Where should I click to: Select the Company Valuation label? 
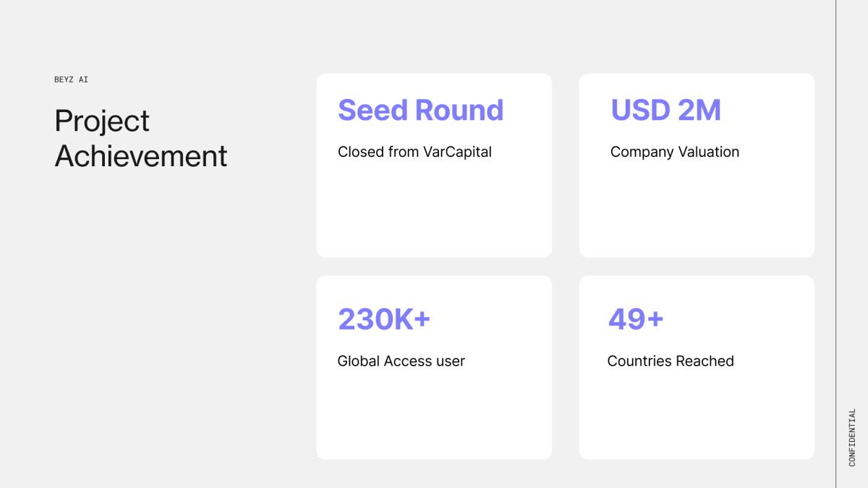click(x=675, y=152)
